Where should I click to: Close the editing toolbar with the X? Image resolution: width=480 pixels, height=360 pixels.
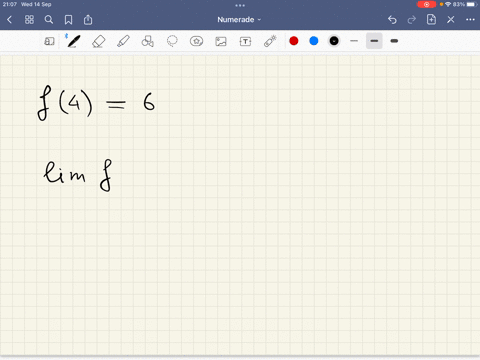(x=451, y=20)
